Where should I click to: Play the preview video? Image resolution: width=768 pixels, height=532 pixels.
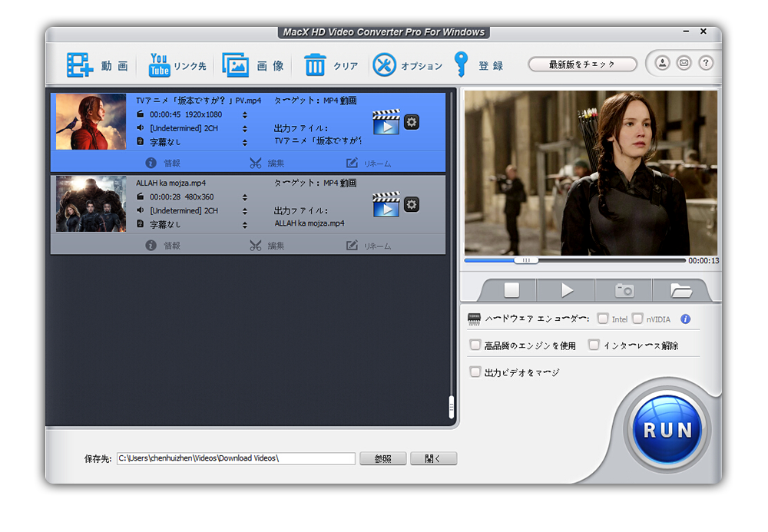(567, 290)
